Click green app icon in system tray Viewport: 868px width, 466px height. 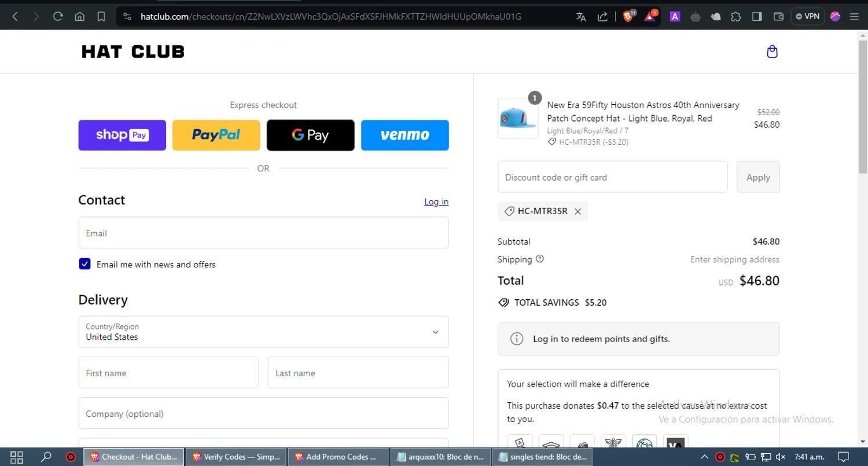point(735,457)
